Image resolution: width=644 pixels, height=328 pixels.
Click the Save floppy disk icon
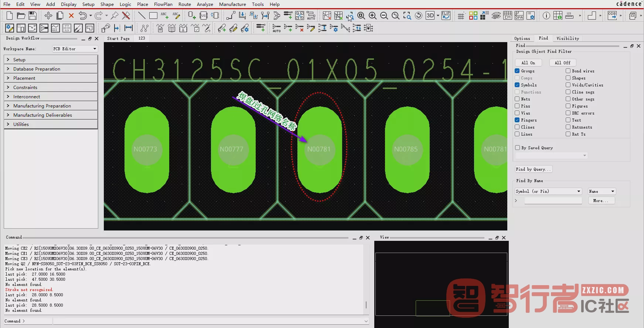(x=33, y=16)
